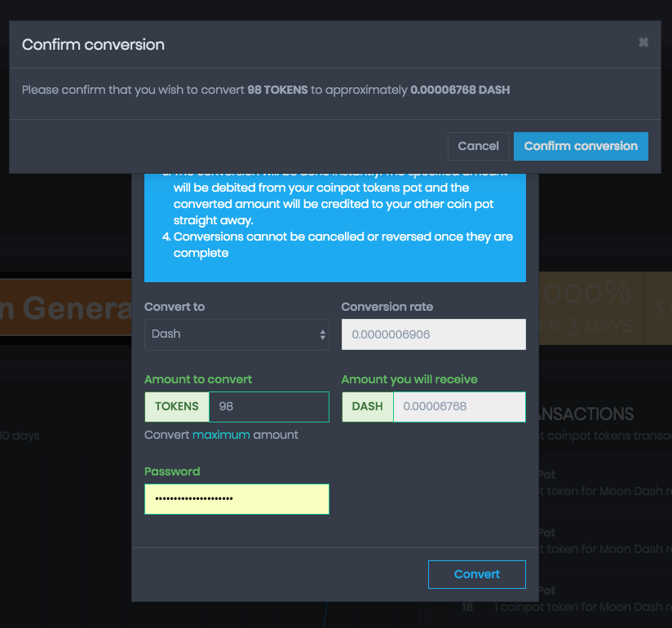Click the Conversion rate label

(x=387, y=307)
